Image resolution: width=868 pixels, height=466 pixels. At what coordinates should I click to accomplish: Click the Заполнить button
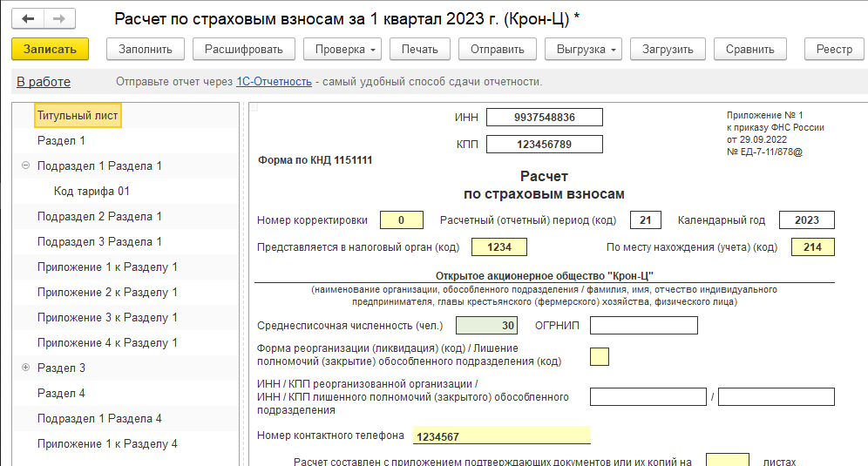pos(146,50)
